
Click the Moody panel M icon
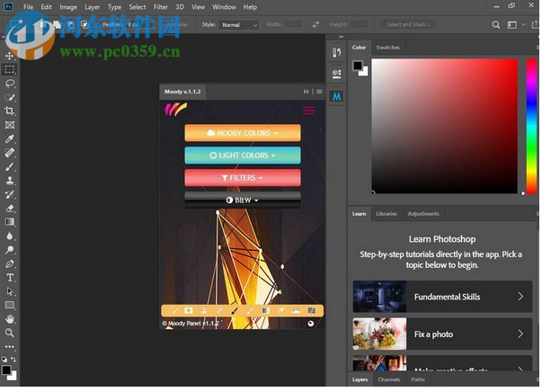pos(336,94)
